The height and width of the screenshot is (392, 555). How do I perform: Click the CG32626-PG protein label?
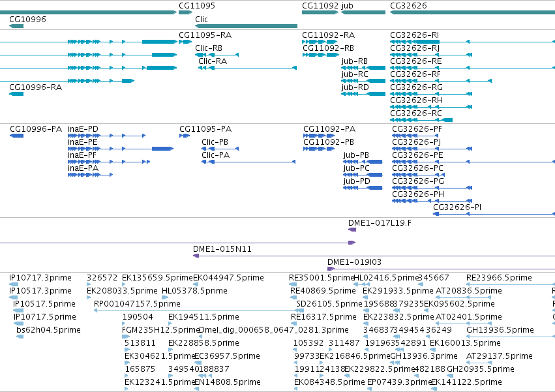coord(418,182)
